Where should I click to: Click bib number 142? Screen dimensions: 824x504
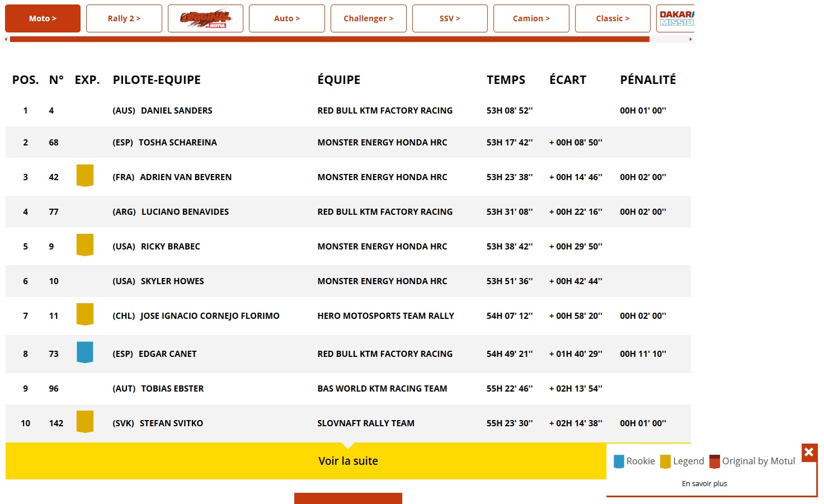[56, 423]
